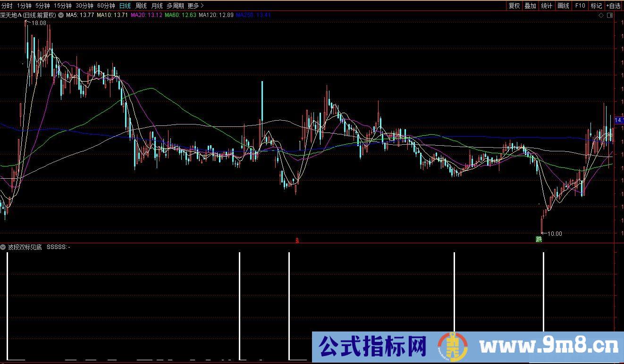Click the green 跌 marker below the low

tap(539, 240)
